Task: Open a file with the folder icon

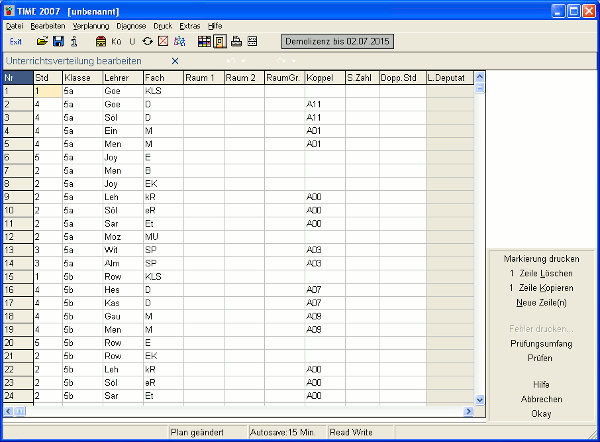Action: coord(42,42)
